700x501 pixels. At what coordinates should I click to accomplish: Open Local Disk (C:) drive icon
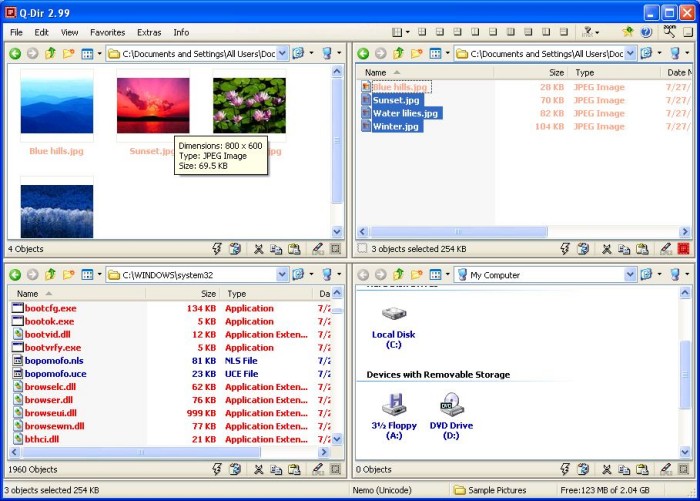point(394,313)
